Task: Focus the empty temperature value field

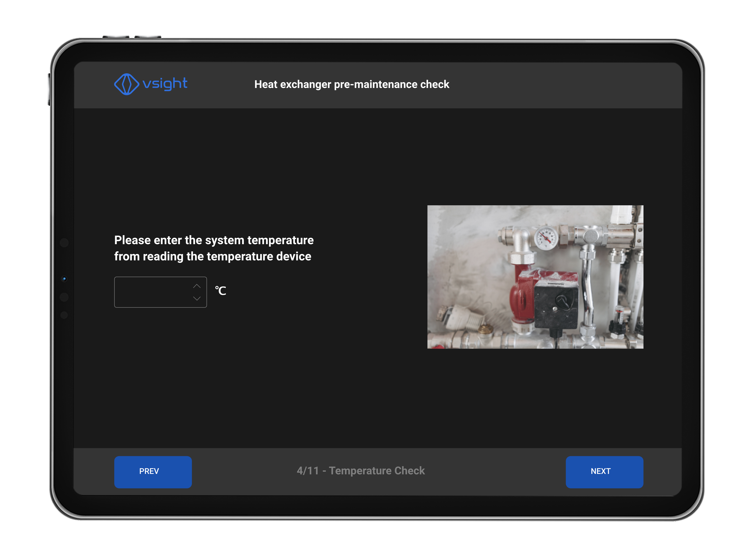Action: click(x=152, y=292)
